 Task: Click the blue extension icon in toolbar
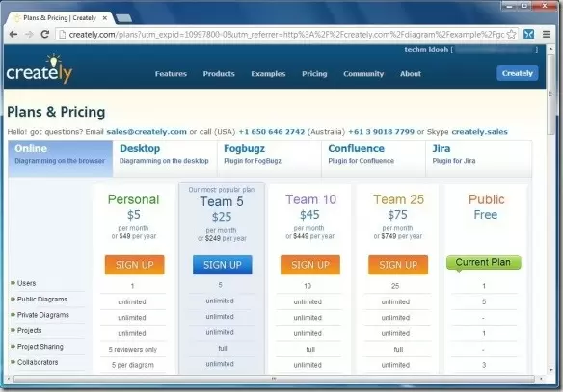pos(528,35)
